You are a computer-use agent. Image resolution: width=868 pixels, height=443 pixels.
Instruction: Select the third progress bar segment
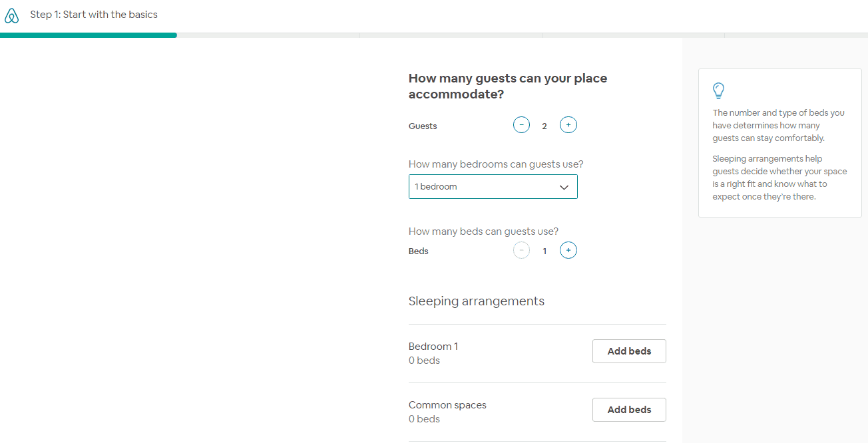click(x=633, y=35)
